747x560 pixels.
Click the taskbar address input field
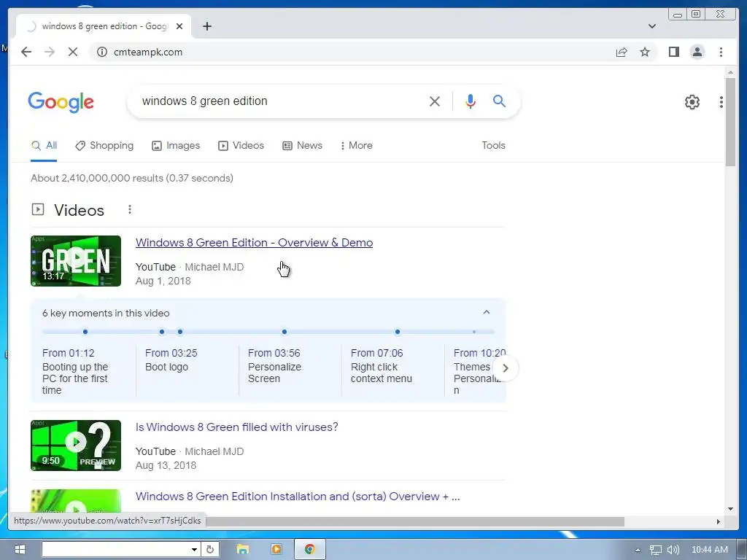pos(116,550)
